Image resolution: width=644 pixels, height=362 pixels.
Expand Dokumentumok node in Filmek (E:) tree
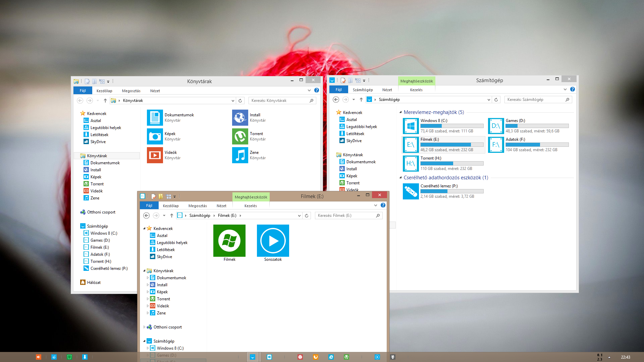(148, 278)
